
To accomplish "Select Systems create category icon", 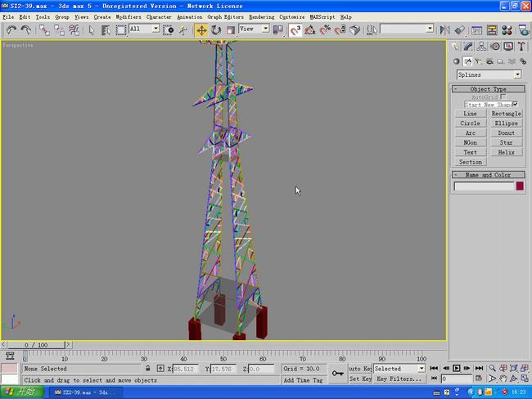I will 523,61.
